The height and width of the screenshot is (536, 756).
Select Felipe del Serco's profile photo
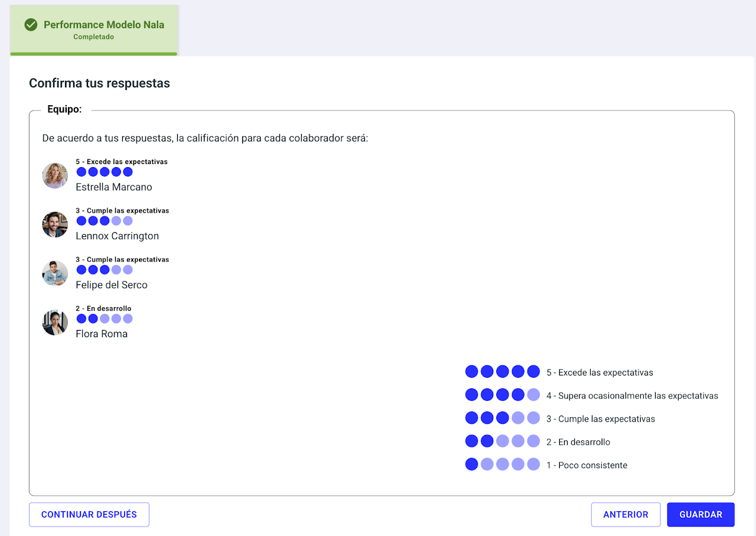(x=55, y=273)
